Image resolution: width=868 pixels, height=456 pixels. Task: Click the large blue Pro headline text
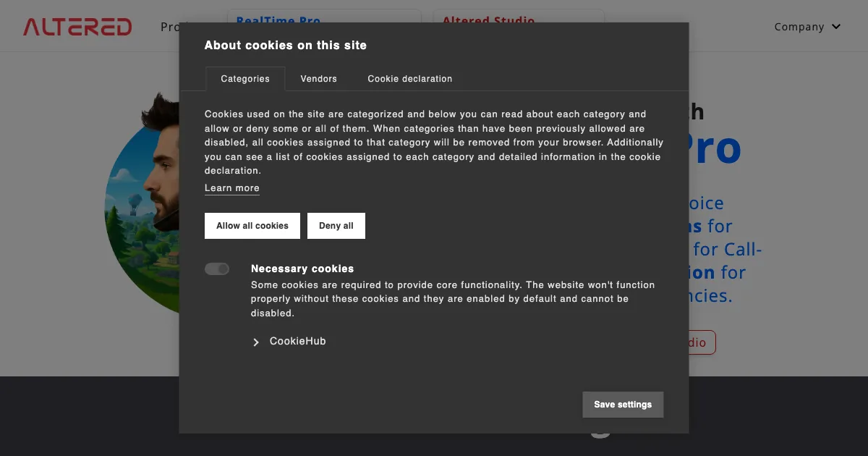tap(715, 148)
